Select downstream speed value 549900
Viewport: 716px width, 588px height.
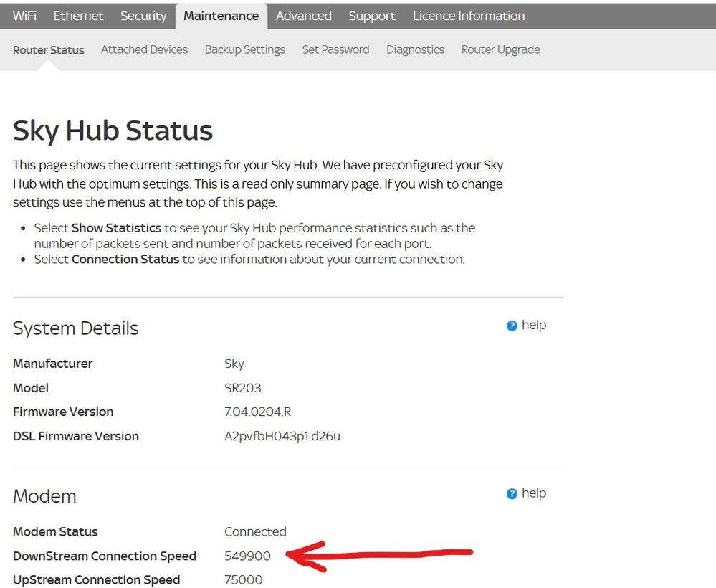(x=247, y=556)
